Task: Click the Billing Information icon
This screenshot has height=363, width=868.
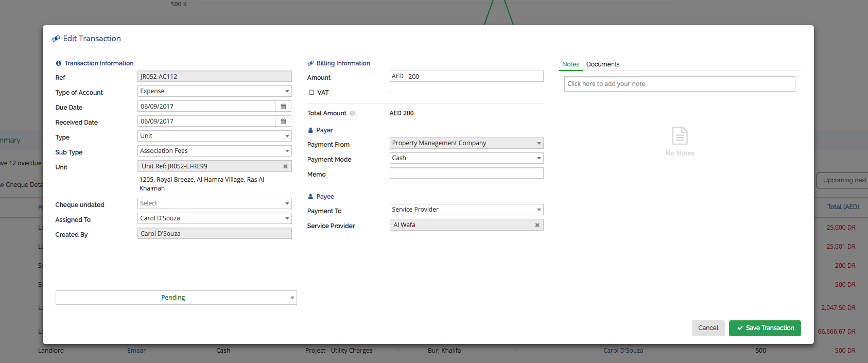Action: click(x=311, y=63)
